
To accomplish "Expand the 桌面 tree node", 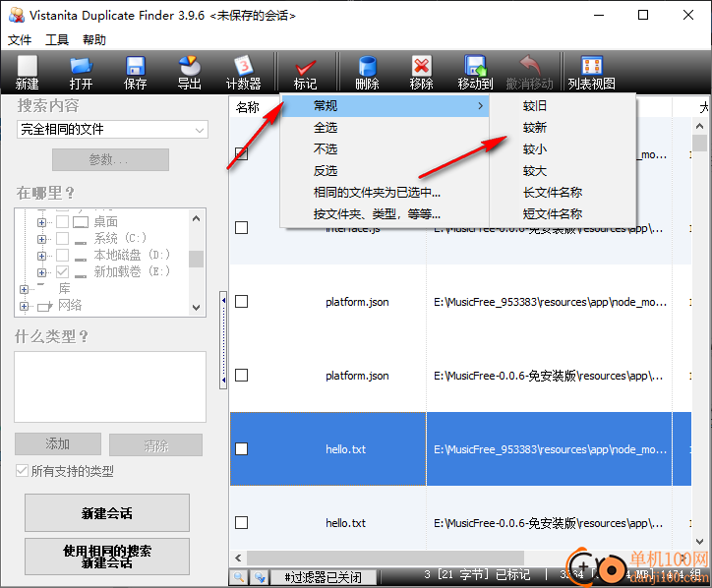I will coord(41,222).
